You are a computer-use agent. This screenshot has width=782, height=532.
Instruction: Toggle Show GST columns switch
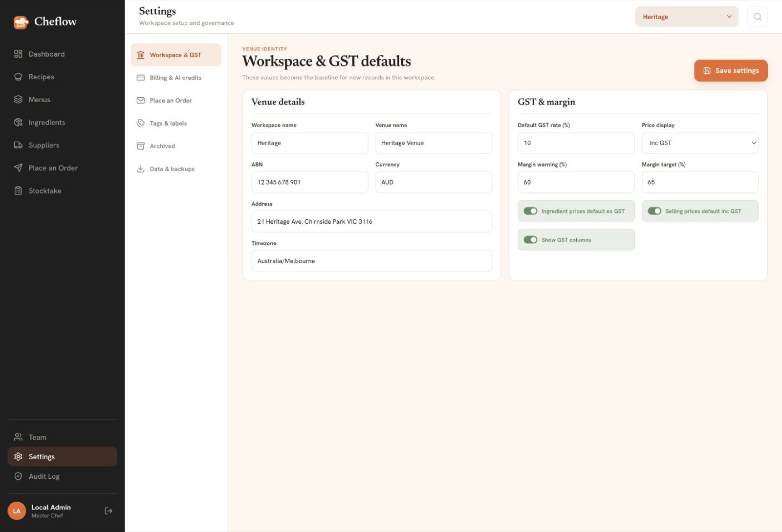pos(530,240)
